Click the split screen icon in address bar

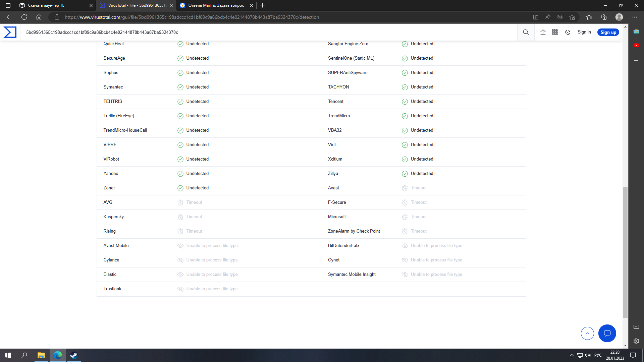pyautogui.click(x=536, y=17)
